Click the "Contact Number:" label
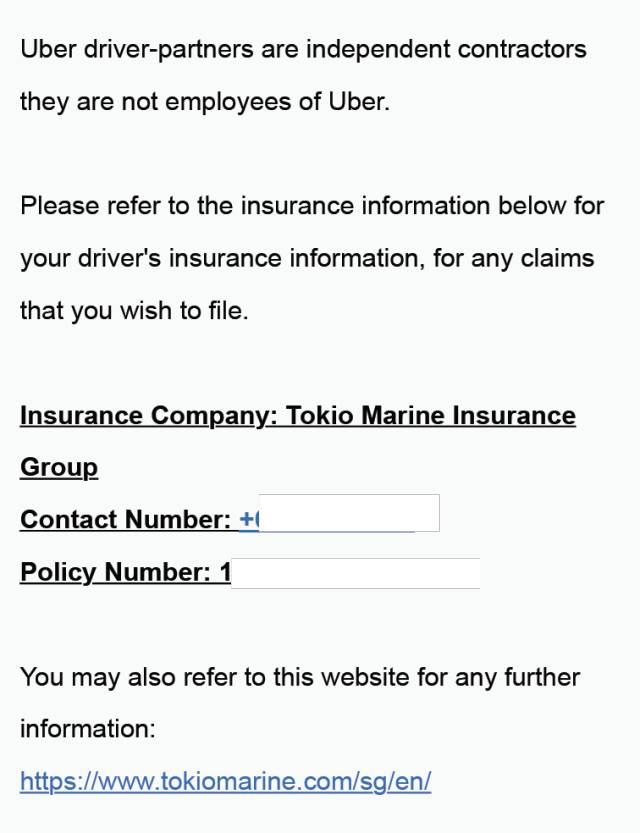 point(126,520)
